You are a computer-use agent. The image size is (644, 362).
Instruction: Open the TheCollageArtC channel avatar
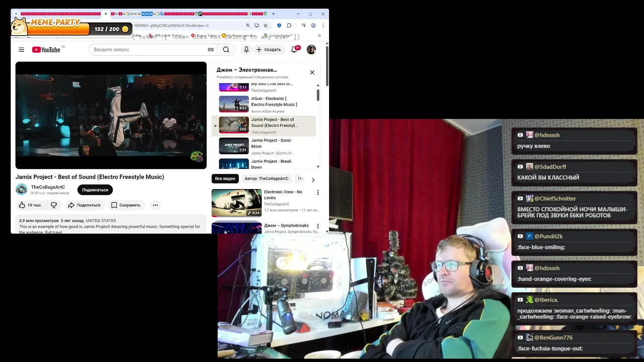point(21,189)
